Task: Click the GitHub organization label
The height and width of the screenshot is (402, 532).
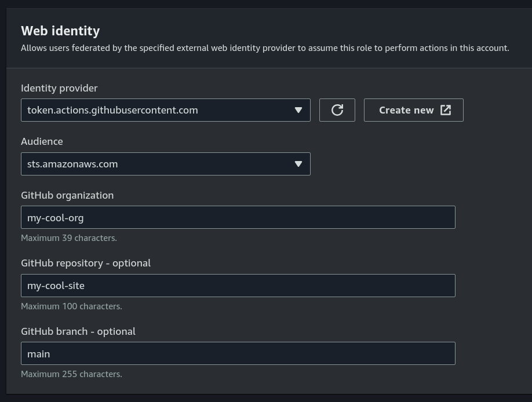Action: [67, 195]
